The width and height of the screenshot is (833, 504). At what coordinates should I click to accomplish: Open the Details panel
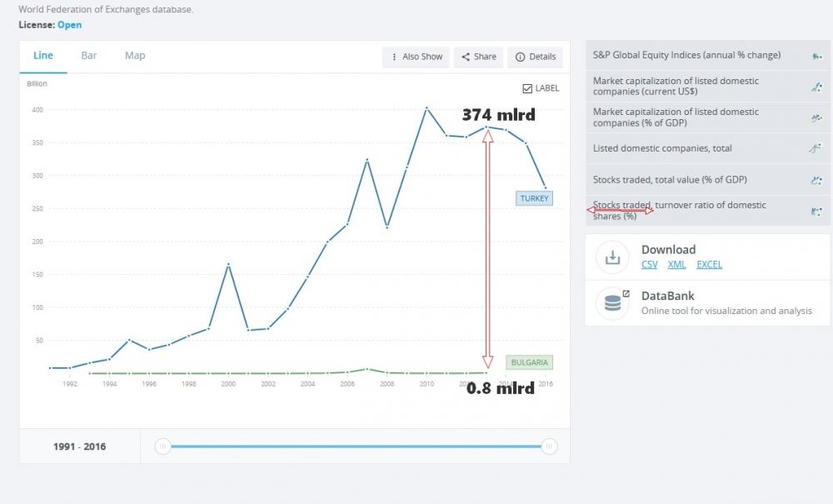click(x=535, y=57)
